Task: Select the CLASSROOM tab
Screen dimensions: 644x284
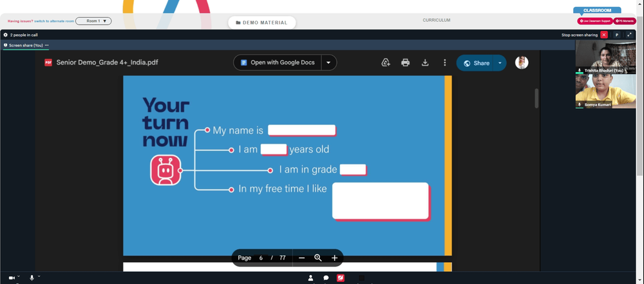Action: point(597,10)
